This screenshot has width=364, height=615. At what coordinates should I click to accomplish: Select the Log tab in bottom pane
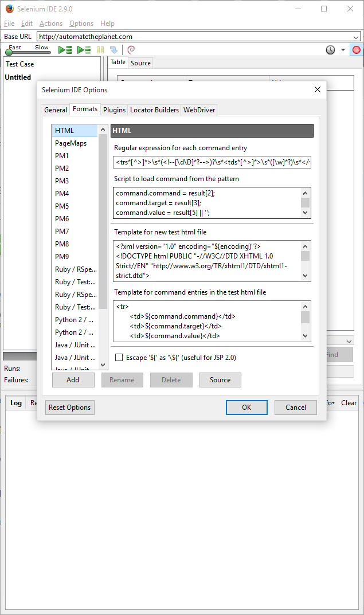tap(16, 403)
